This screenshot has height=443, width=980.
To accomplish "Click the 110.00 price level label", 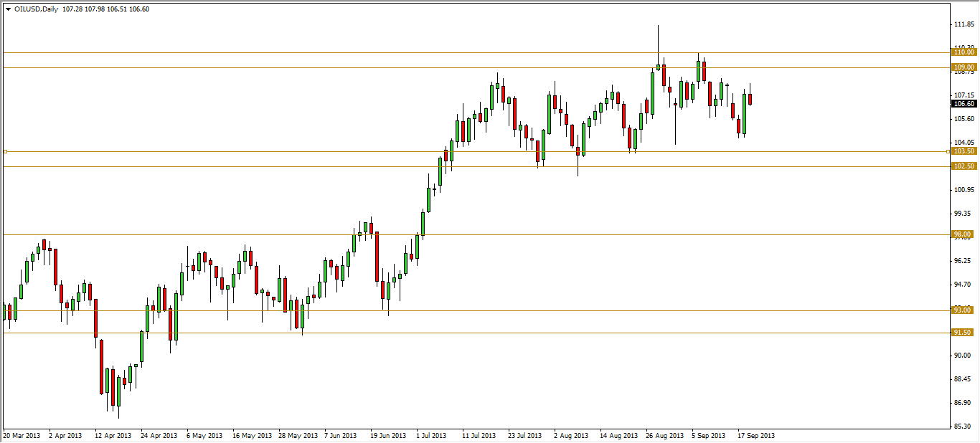I will 963,52.
